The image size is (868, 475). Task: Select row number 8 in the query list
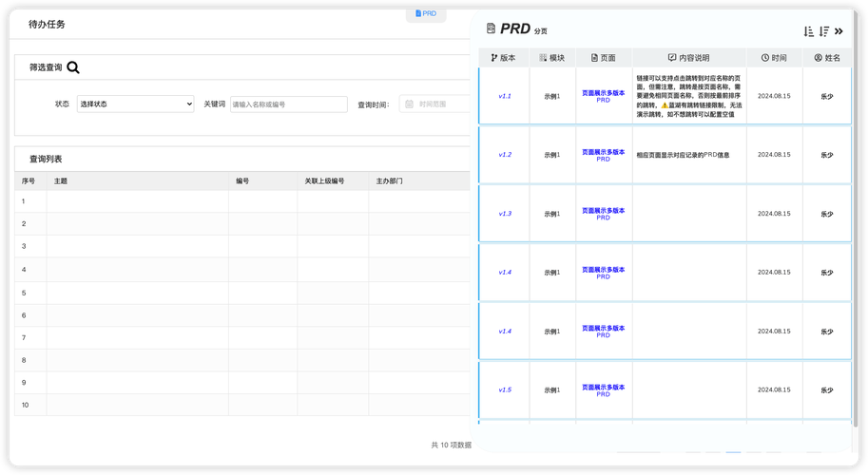(242, 360)
